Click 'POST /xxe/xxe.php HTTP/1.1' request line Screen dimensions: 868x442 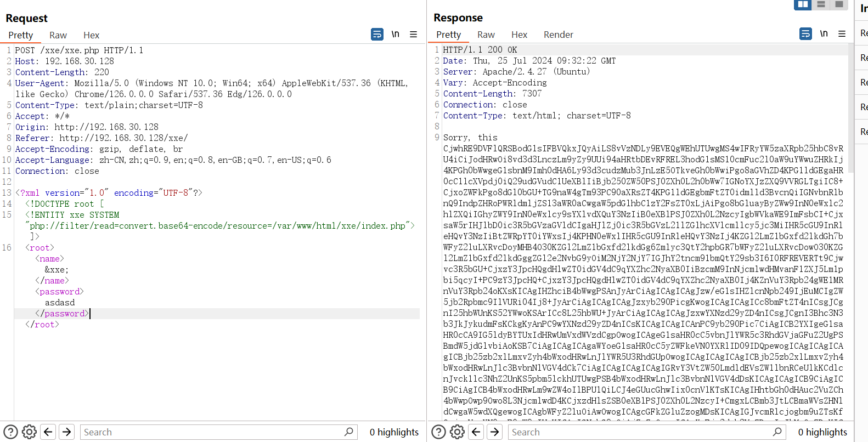pos(79,50)
